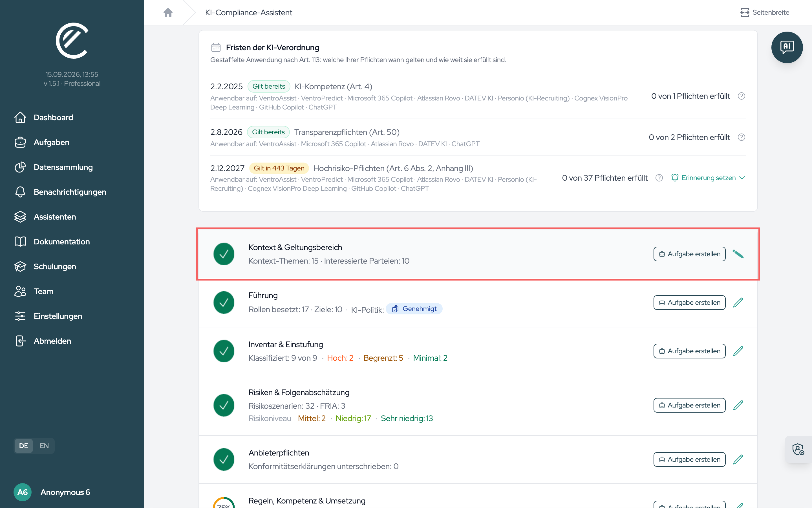
Task: Click 'Sehr niedrig: 13' risk level
Action: click(407, 418)
